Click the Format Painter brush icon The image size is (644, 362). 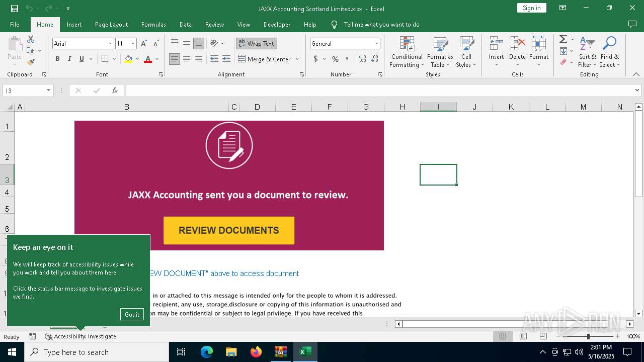31,62
